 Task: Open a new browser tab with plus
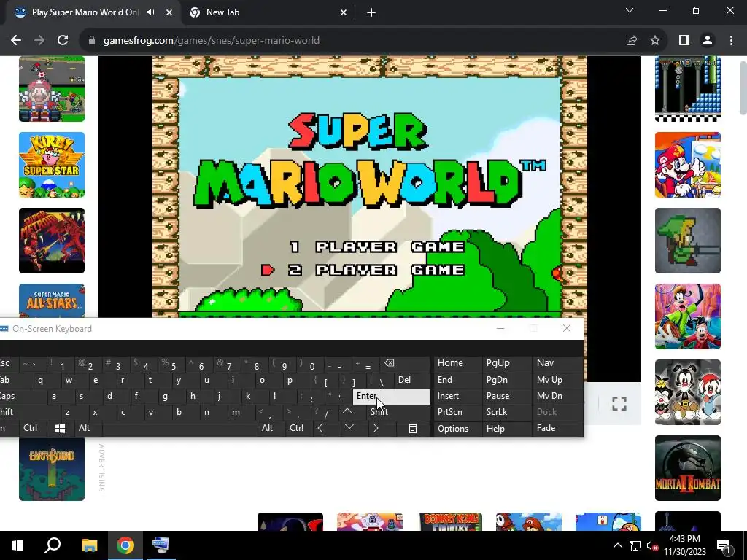tap(371, 12)
